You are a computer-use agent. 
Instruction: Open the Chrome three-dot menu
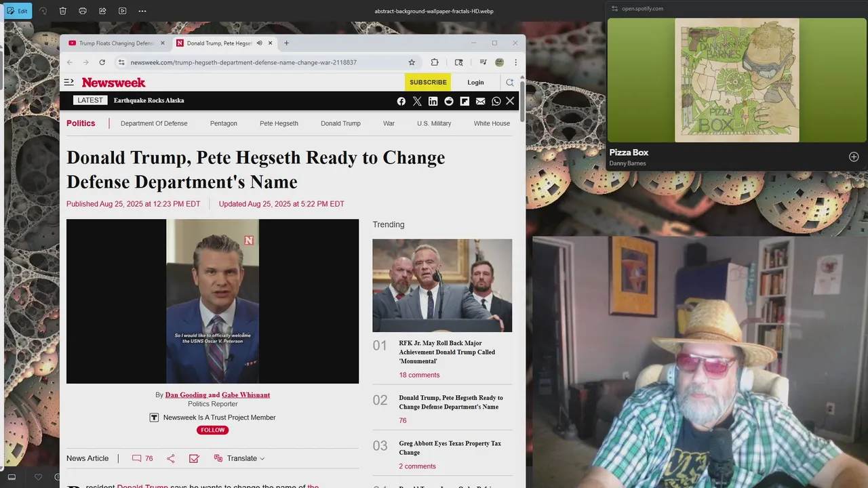click(x=515, y=62)
